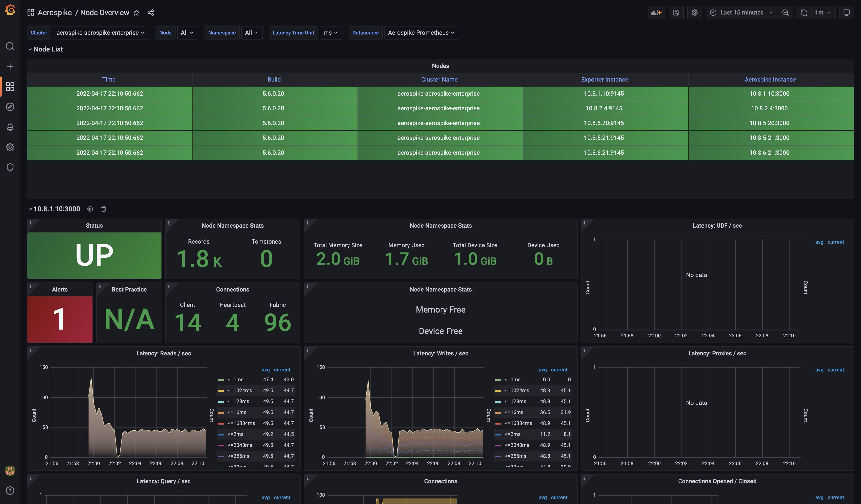
Task: Collapse the Node List row
Action: (48, 49)
